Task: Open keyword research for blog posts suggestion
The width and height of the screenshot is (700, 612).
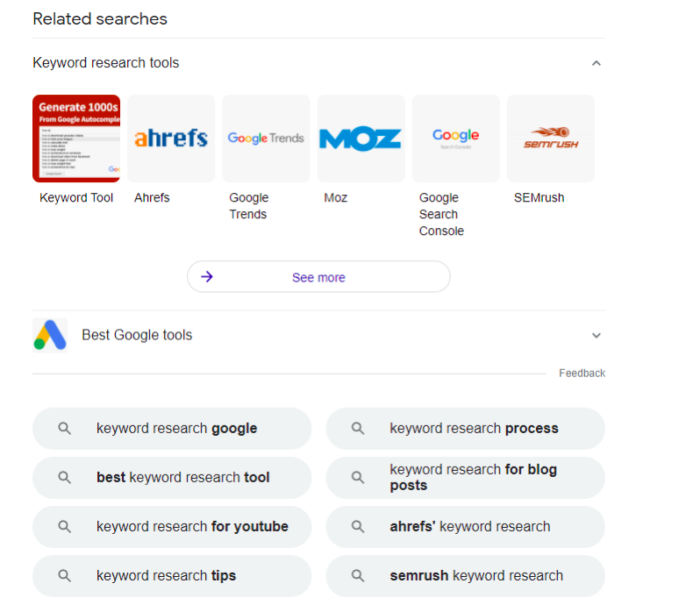Action: [474, 478]
